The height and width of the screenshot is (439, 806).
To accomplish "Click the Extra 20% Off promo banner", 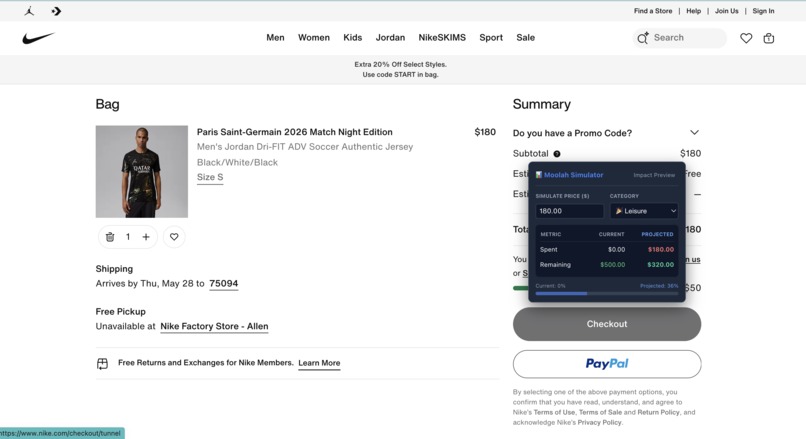I will [400, 69].
